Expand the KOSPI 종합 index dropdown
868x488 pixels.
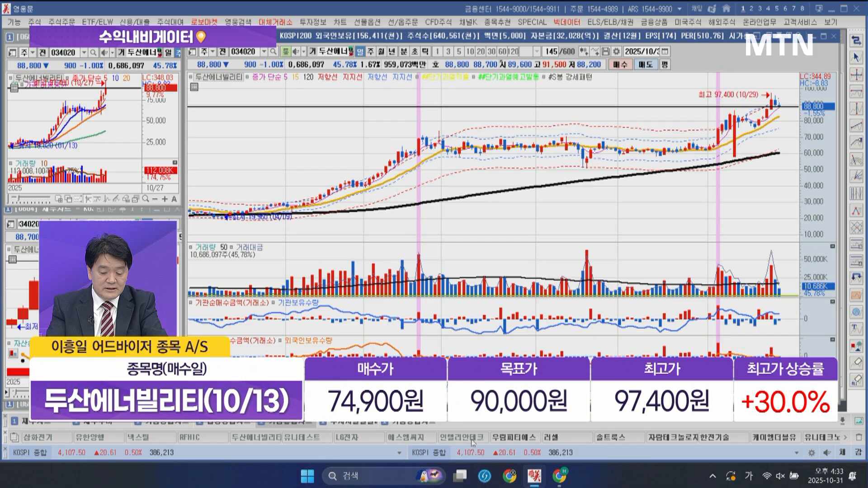coord(399,452)
